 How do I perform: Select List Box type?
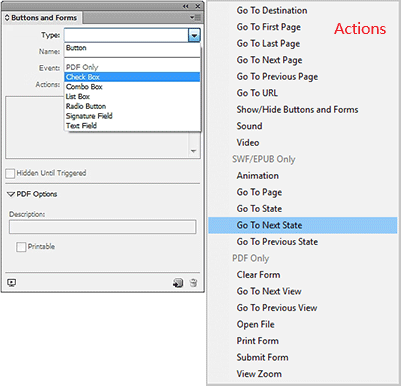[132, 96]
